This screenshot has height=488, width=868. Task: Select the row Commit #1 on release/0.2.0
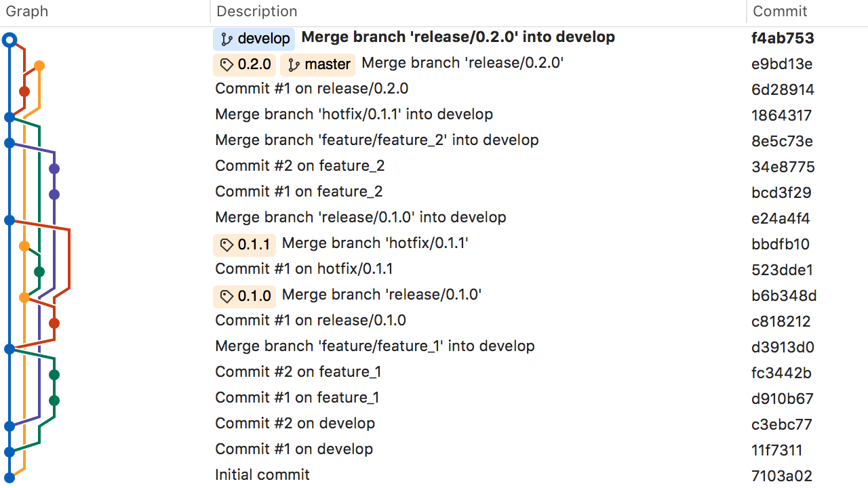click(x=311, y=88)
